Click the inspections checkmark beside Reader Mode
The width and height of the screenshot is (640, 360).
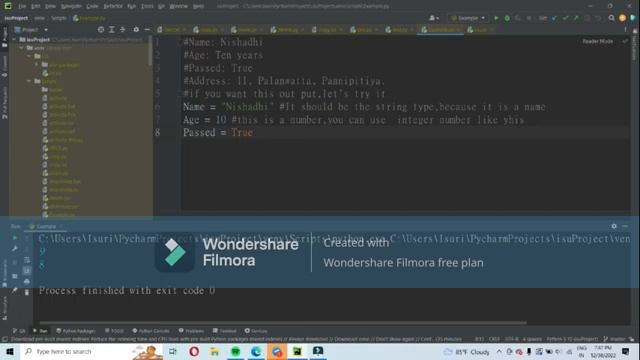[x=625, y=41]
